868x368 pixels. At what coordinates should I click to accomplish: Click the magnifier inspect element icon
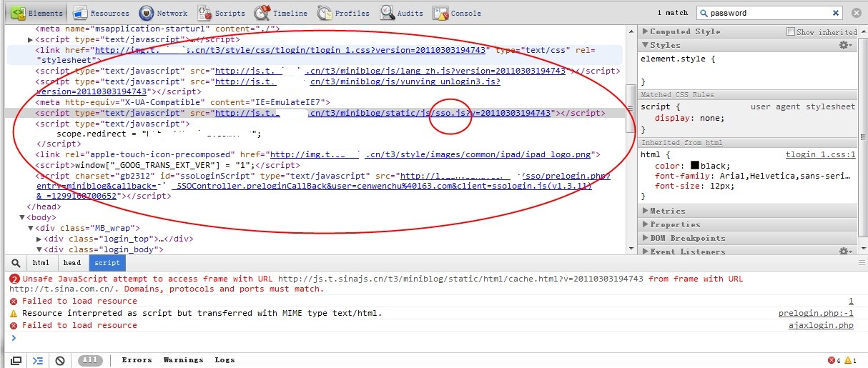coord(15,263)
